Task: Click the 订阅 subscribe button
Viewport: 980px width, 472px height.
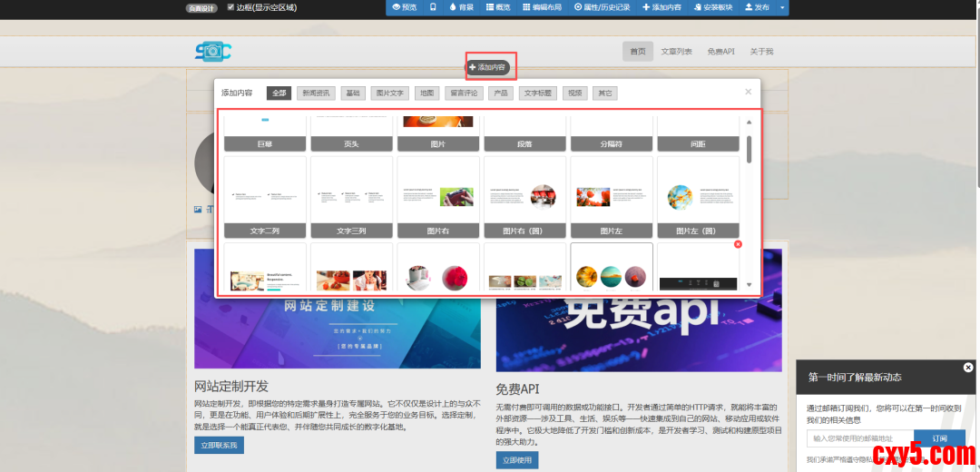Action: [938, 438]
